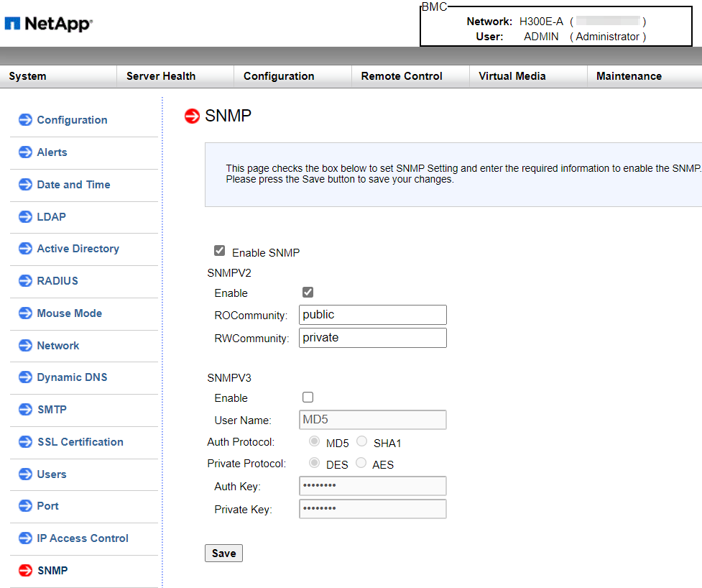Click the arrow icon beside Alerts
Viewport: 702px width, 588px height.
pyautogui.click(x=26, y=152)
